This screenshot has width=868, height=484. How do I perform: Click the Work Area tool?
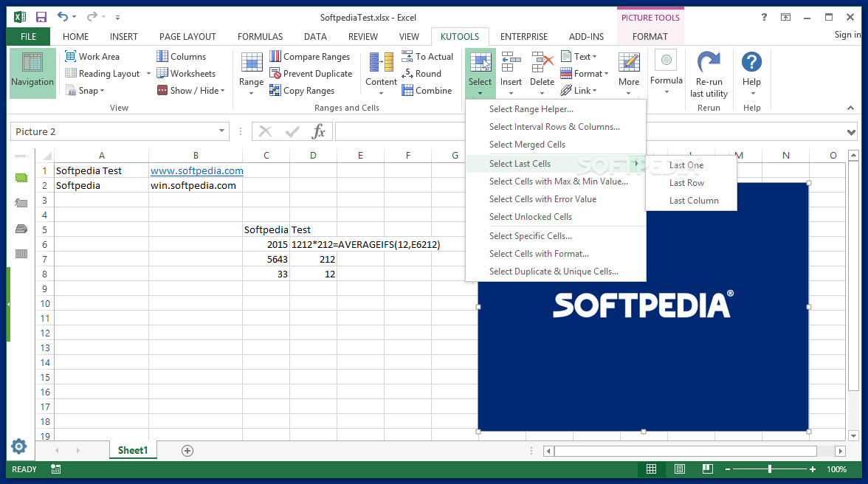pyautogui.click(x=92, y=56)
